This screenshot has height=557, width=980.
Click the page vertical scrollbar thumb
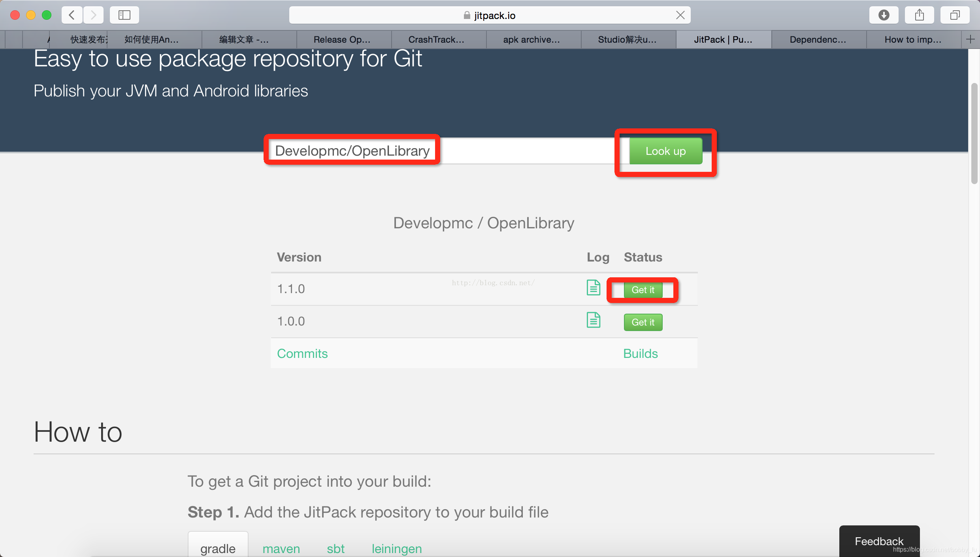click(x=974, y=134)
